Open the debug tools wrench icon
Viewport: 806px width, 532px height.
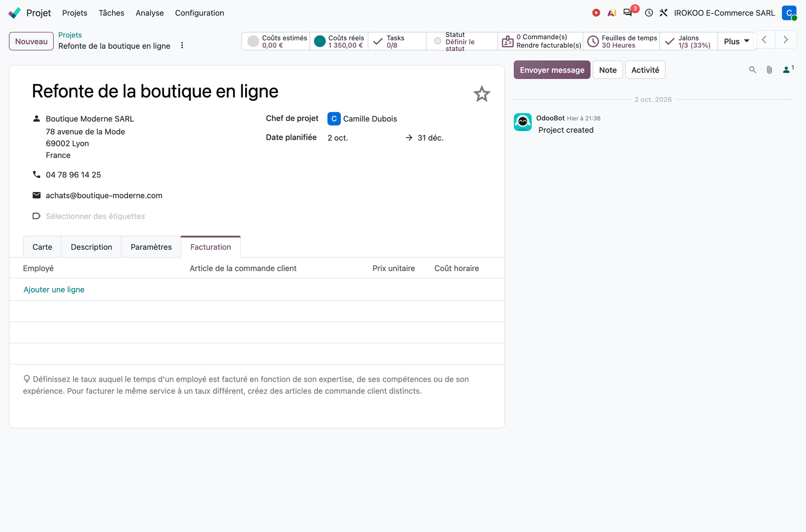[663, 13]
